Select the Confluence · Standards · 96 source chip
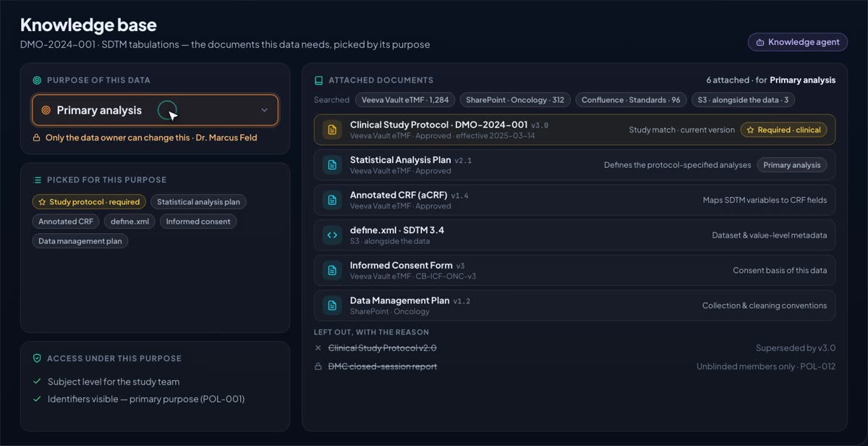 point(631,100)
